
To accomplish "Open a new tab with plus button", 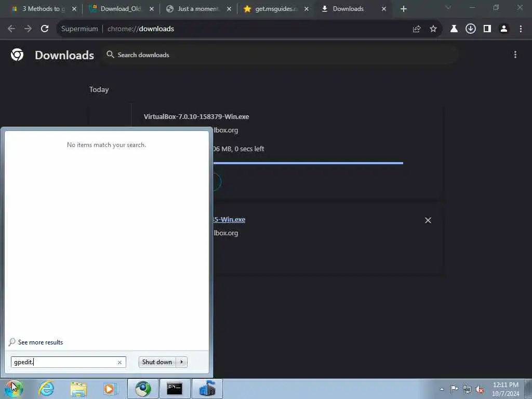I will click(x=403, y=9).
